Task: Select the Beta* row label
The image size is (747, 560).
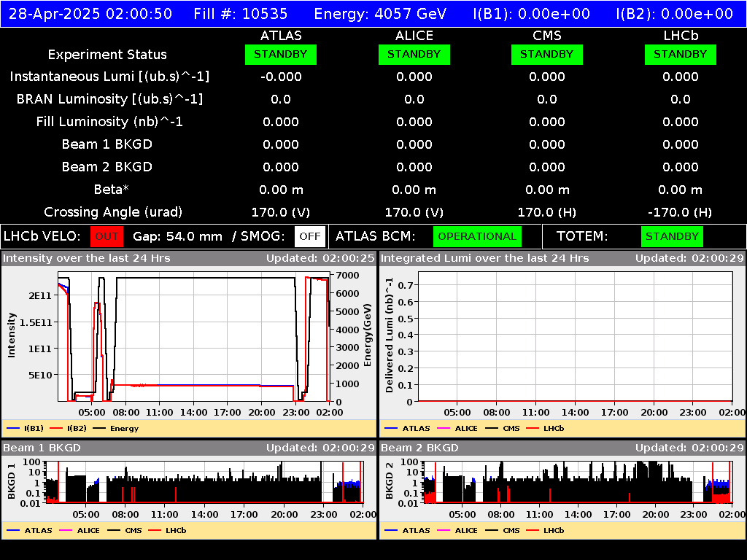Action: click(112, 190)
